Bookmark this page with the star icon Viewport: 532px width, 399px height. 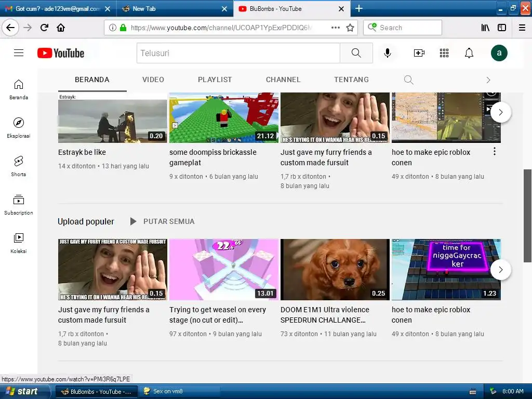click(350, 28)
